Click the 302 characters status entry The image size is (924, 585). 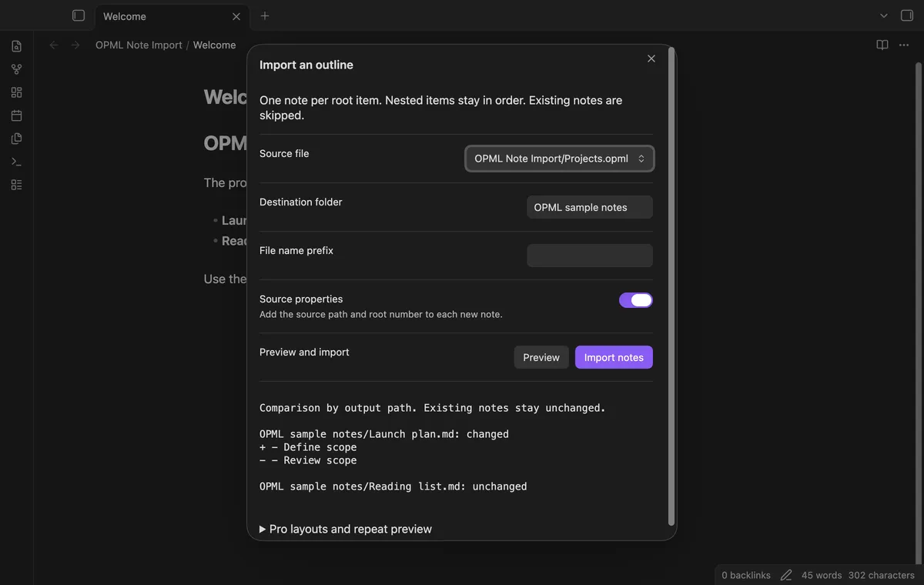click(x=882, y=575)
